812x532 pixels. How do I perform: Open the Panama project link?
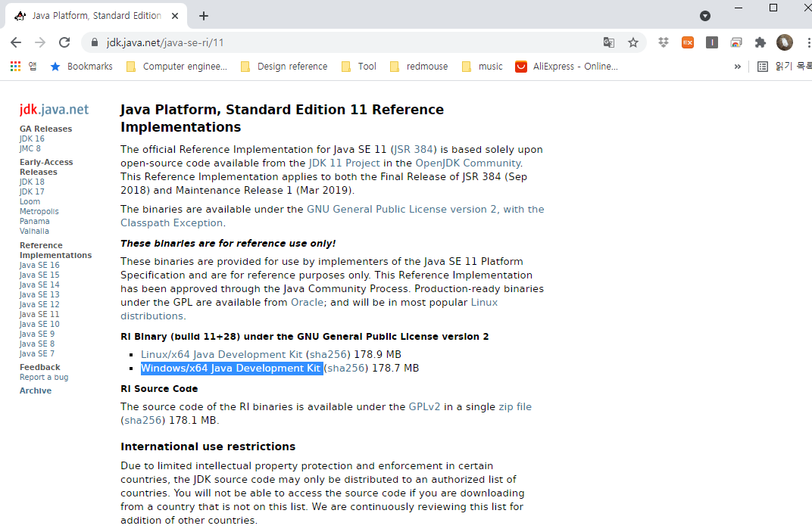click(35, 221)
